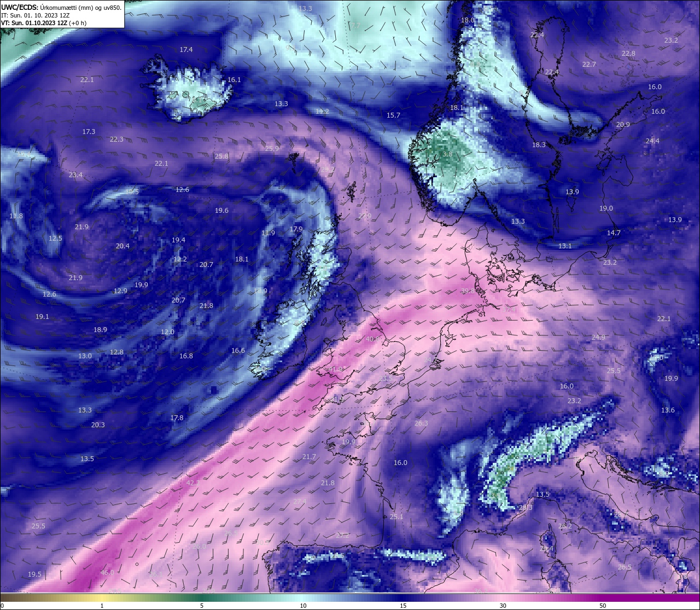Click the 3.8 value over Norway
The height and width of the screenshot is (610, 700).
click(447, 155)
